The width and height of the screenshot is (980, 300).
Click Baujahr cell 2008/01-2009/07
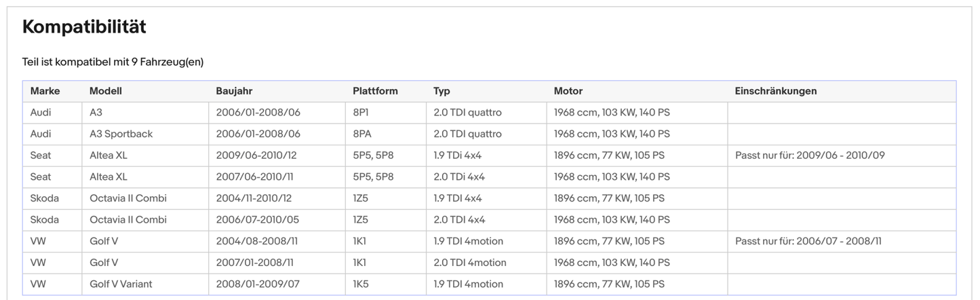point(258,284)
